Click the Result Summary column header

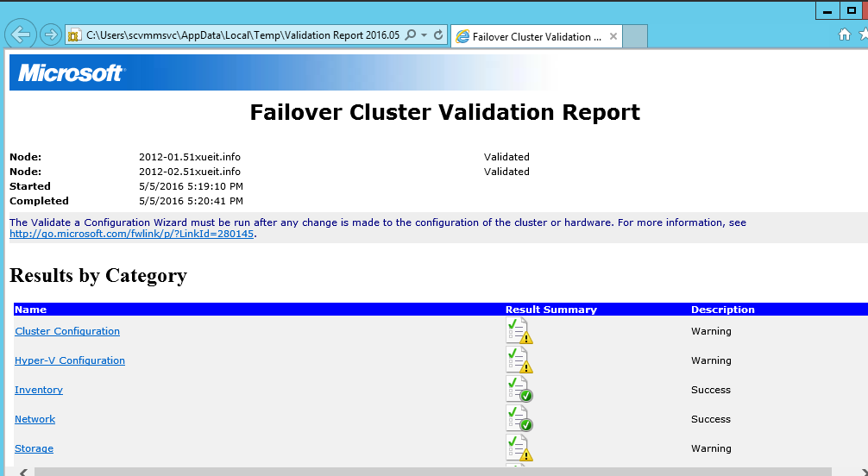[550, 310]
